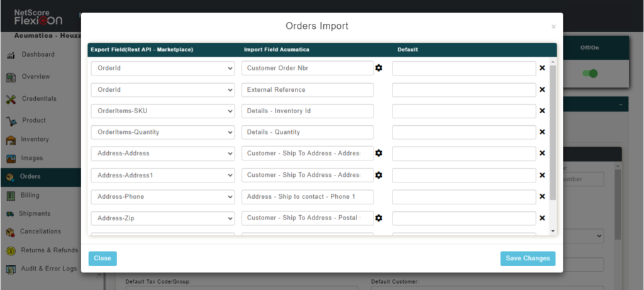Go to Shipments in the sidebar

coord(35,214)
